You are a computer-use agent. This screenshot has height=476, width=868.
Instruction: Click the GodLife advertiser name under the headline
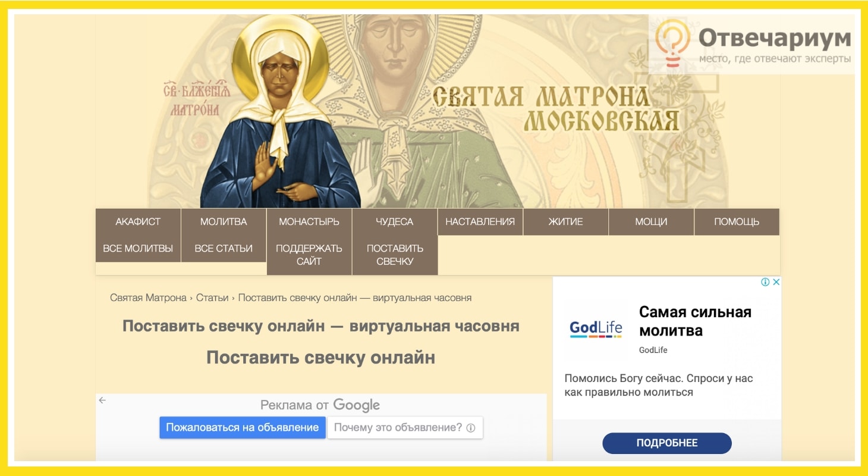pyautogui.click(x=653, y=350)
